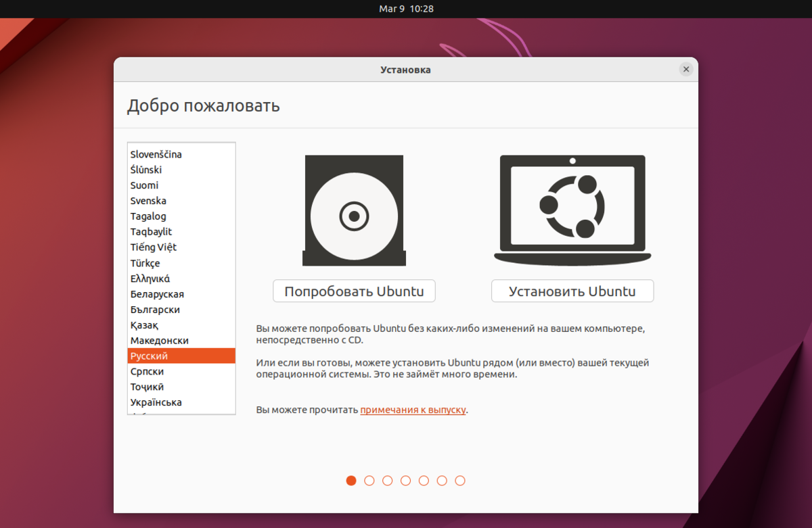
Task: Click the CD drive icon above Попробовать Ubuntu
Action: [x=354, y=211]
